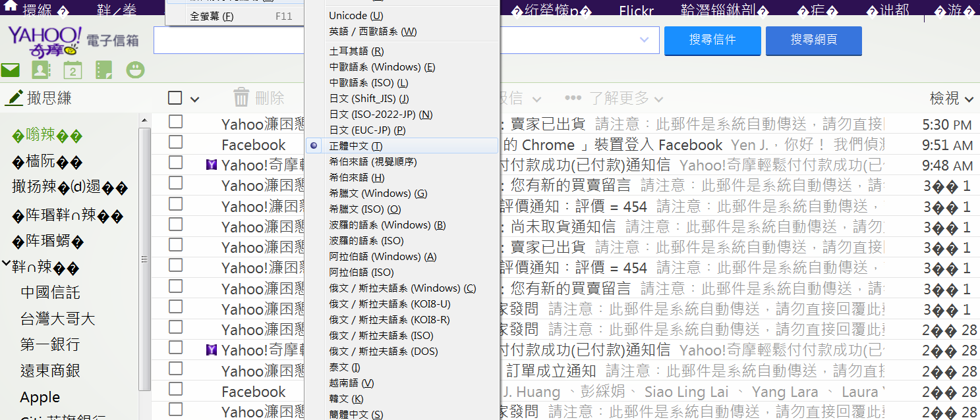Collapse the folders section arrow in sidebar
Image resolution: width=980 pixels, height=420 pixels.
click(x=6, y=265)
